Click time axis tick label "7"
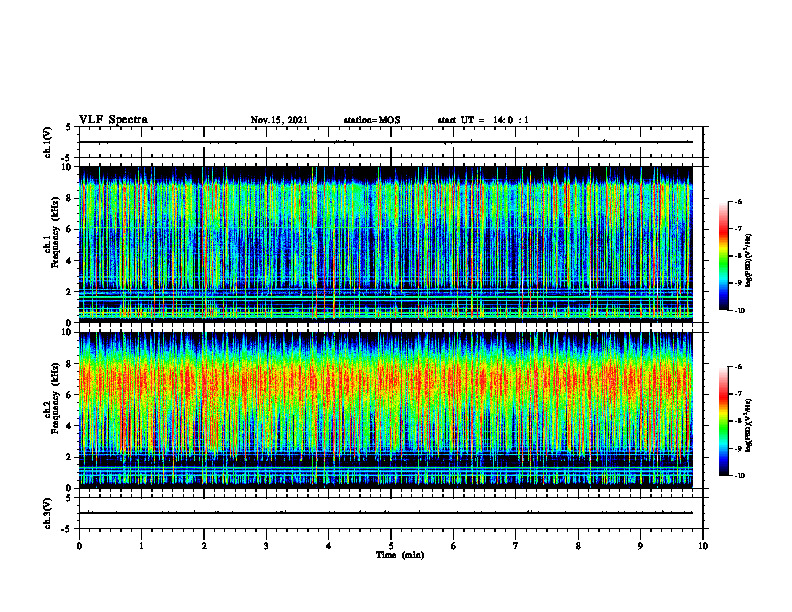 516,546
